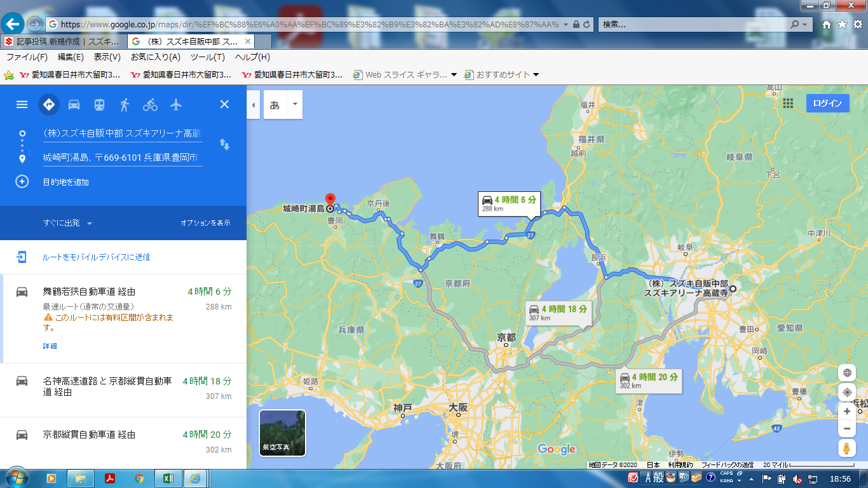The width and height of the screenshot is (868, 488).
Task: Open the 編集(E) menu
Action: coord(71,57)
